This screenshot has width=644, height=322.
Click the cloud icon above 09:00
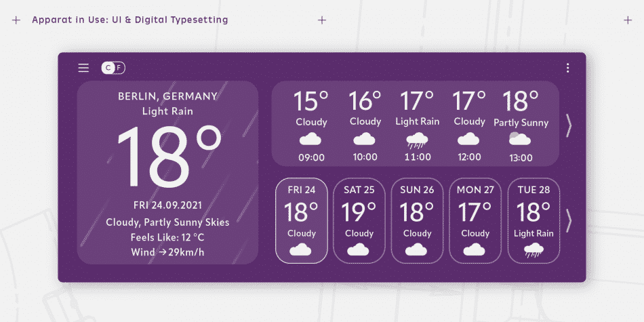[311, 140]
